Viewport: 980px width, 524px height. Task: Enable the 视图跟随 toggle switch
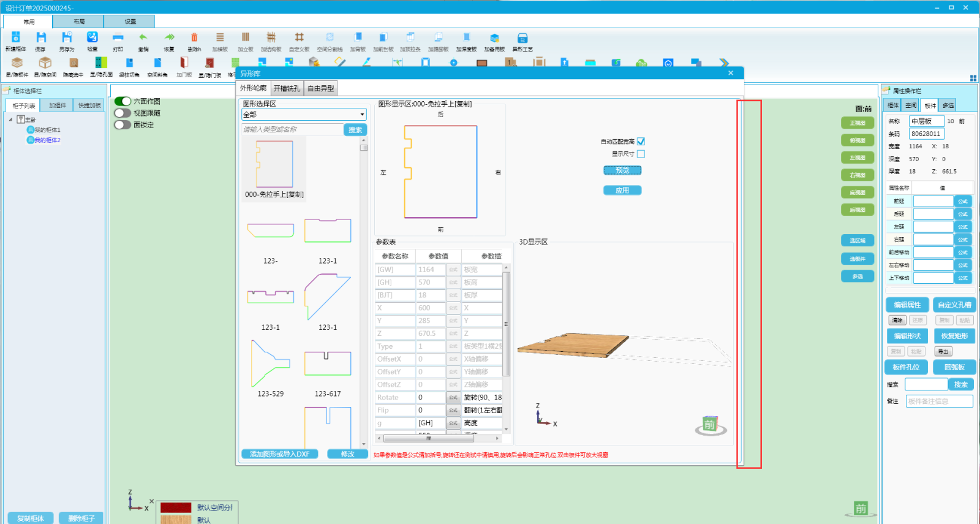(123, 113)
